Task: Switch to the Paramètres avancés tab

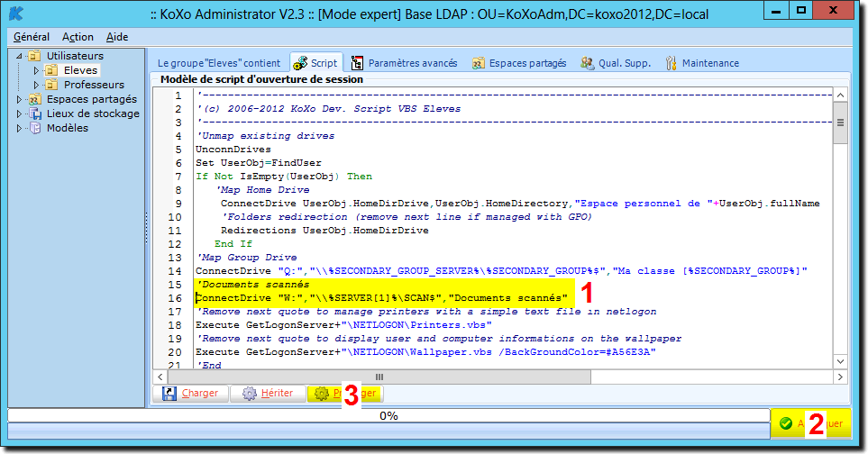Action: (405, 63)
